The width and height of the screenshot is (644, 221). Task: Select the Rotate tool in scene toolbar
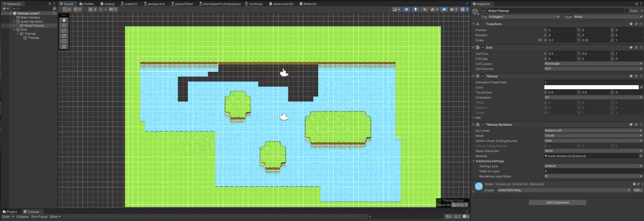click(x=64, y=31)
